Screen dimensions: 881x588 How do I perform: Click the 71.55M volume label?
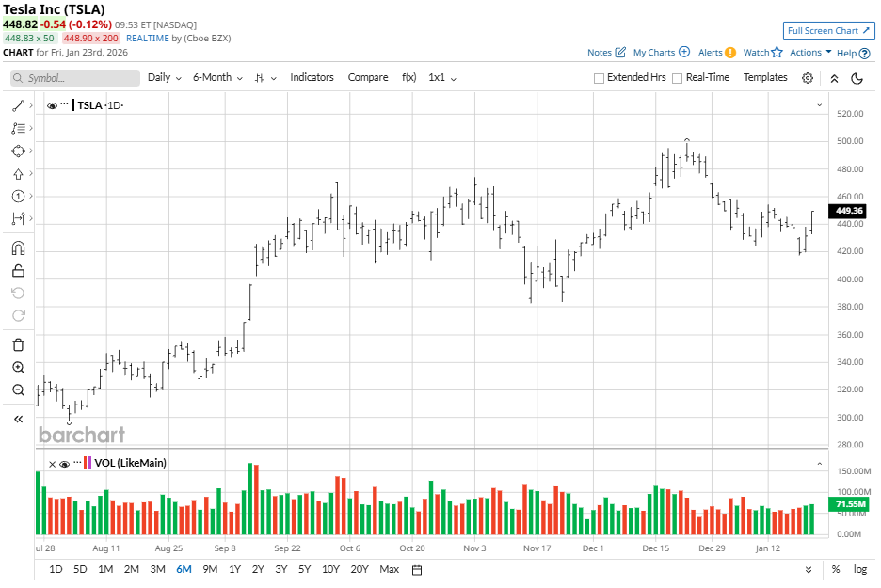click(850, 503)
